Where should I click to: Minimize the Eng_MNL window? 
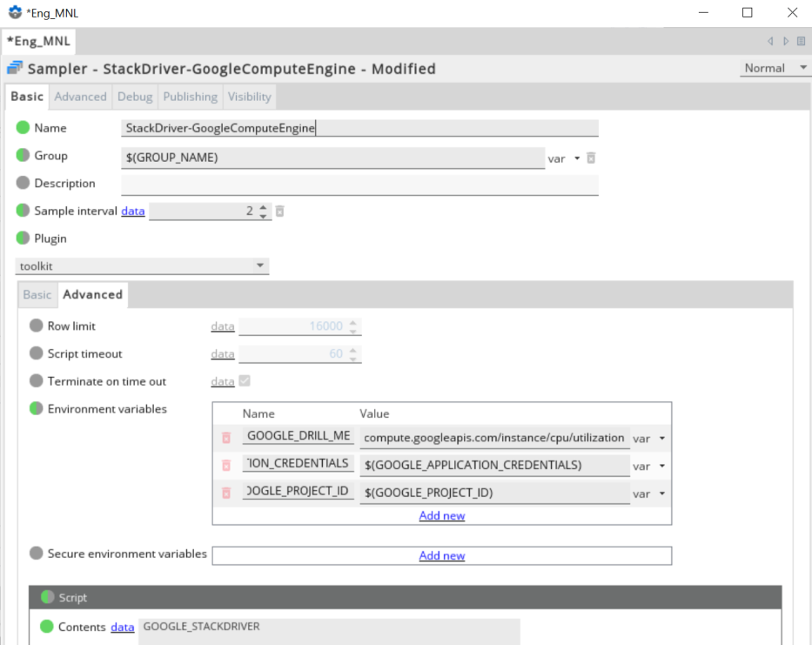pos(703,12)
